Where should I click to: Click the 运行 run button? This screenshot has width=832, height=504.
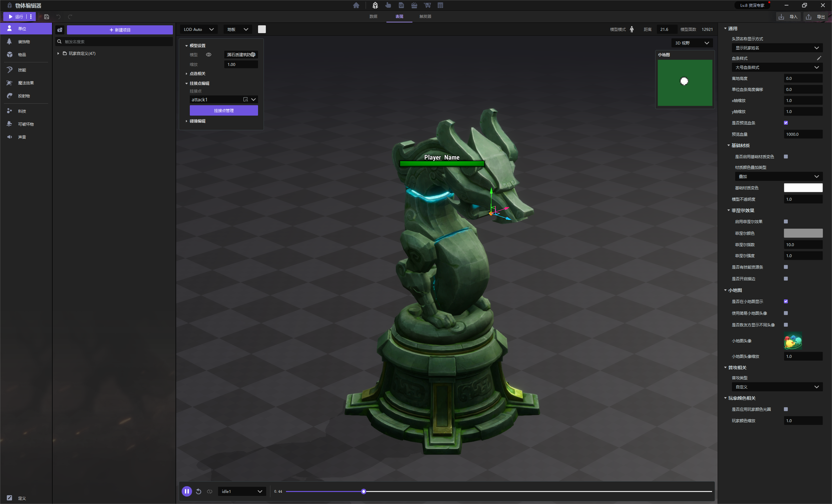[x=16, y=17]
